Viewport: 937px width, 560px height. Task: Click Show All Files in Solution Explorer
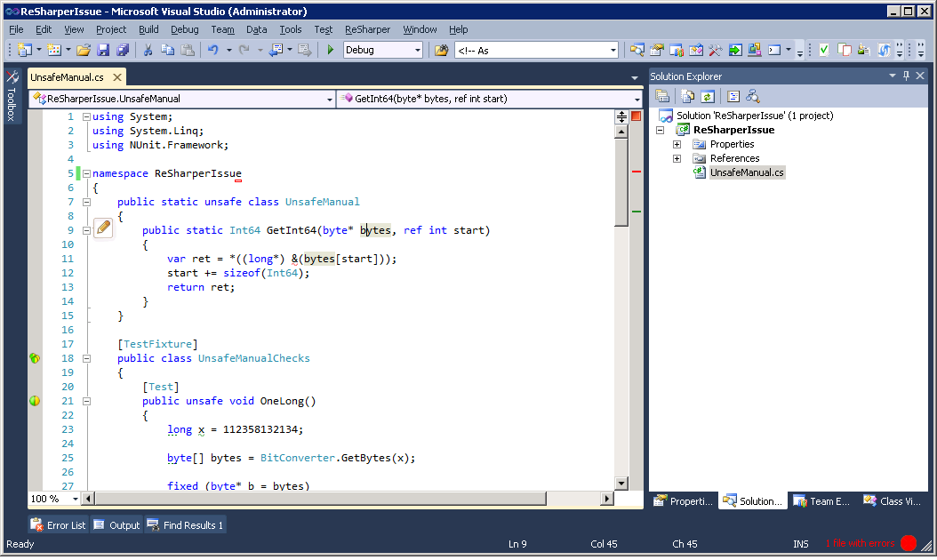tap(688, 96)
